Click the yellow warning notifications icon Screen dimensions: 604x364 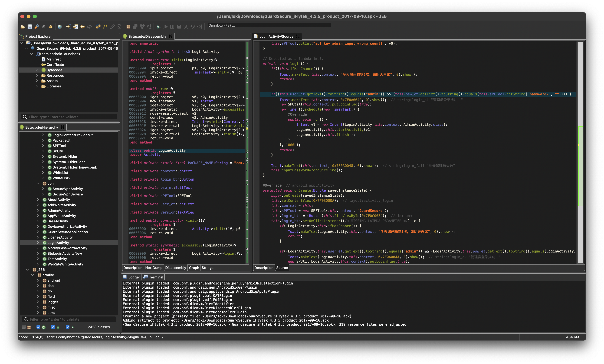coord(51,27)
